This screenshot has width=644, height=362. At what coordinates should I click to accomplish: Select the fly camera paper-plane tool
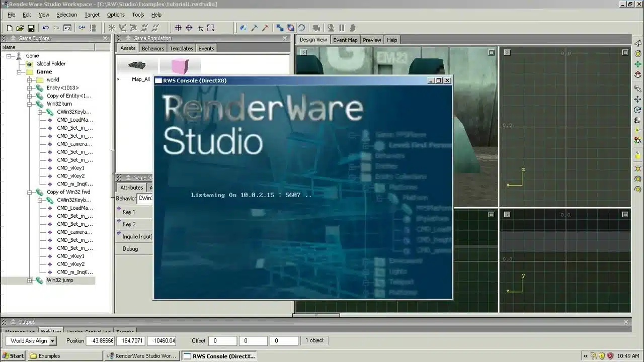(x=638, y=43)
